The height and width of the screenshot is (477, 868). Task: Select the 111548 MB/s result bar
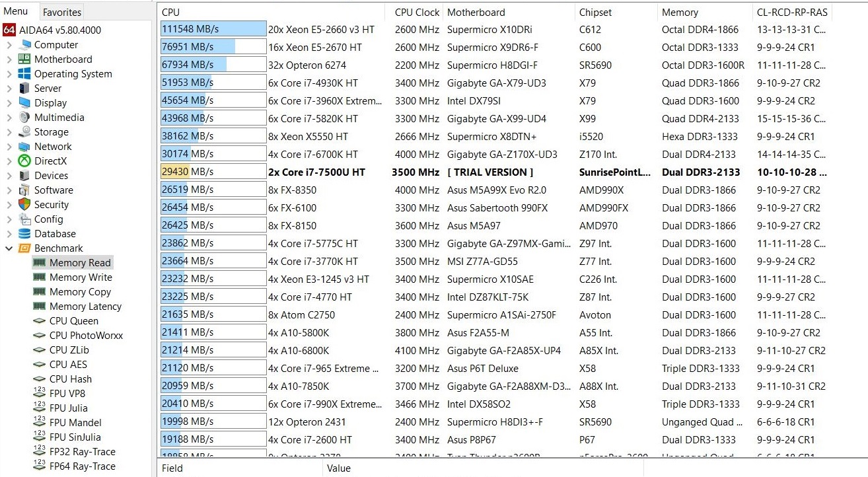pos(213,29)
